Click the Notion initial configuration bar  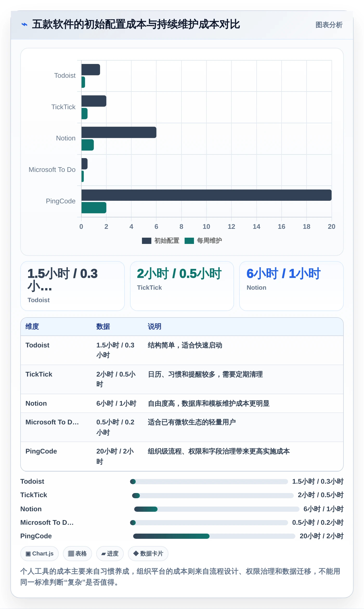click(119, 132)
